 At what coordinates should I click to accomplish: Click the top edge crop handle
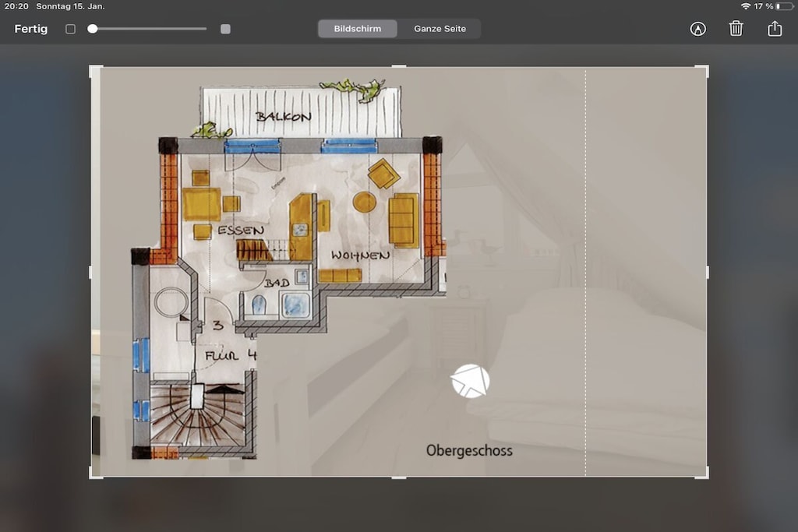[399, 65]
